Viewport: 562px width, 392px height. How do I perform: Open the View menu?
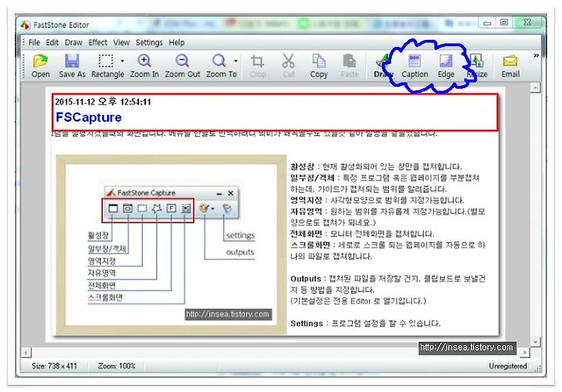point(122,42)
